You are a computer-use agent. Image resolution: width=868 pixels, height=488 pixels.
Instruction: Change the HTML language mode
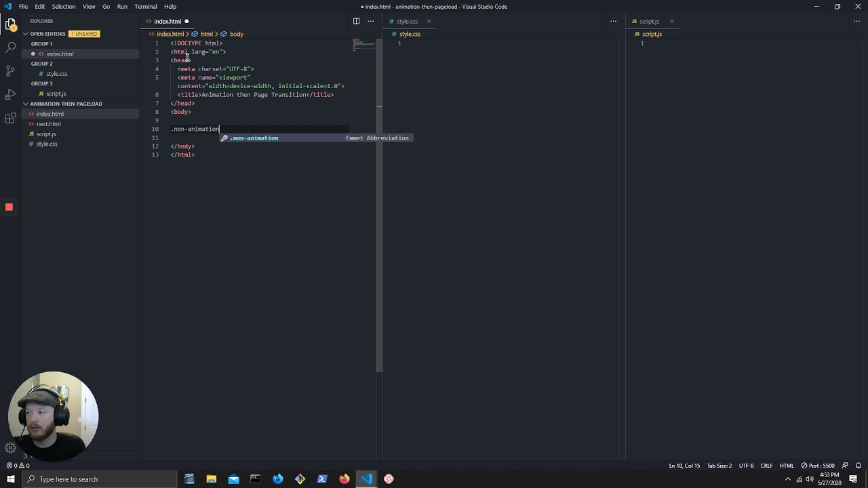[x=787, y=466]
